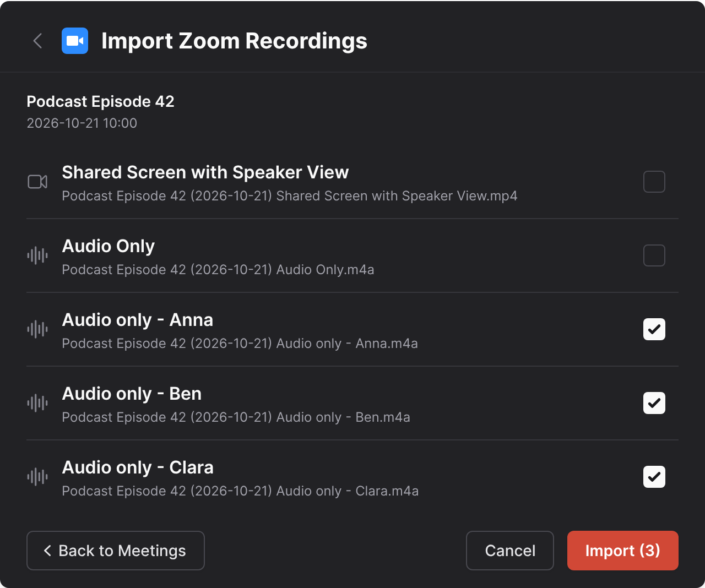Enable the Audio Only recording checkbox
Image resolution: width=705 pixels, height=588 pixels.
[x=654, y=255]
